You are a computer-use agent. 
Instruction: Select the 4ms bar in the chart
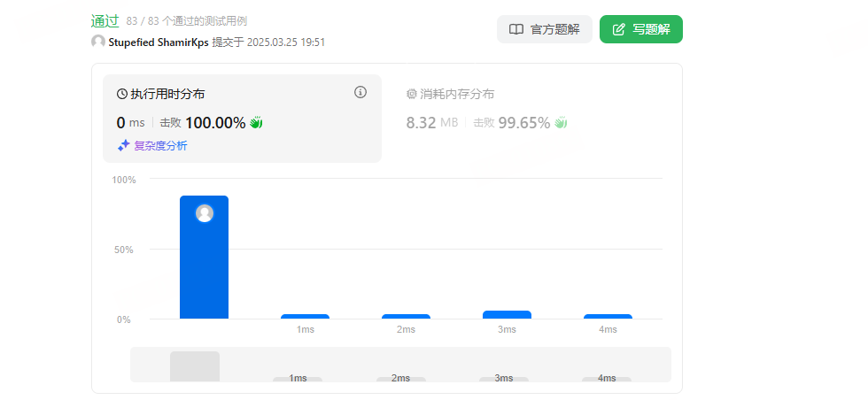click(608, 317)
